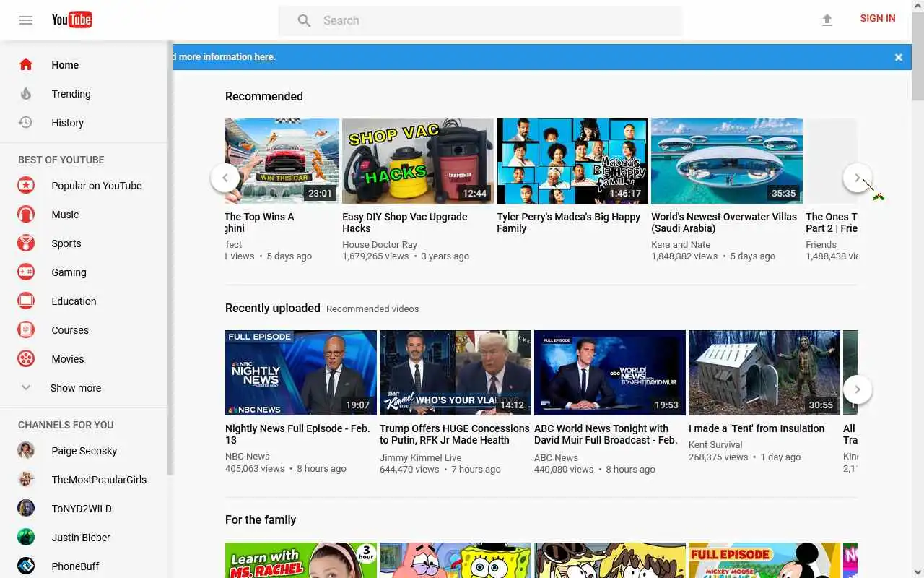
Task: Open Tyler Perry's Madea's Big Happy Family title
Action: click(x=568, y=223)
